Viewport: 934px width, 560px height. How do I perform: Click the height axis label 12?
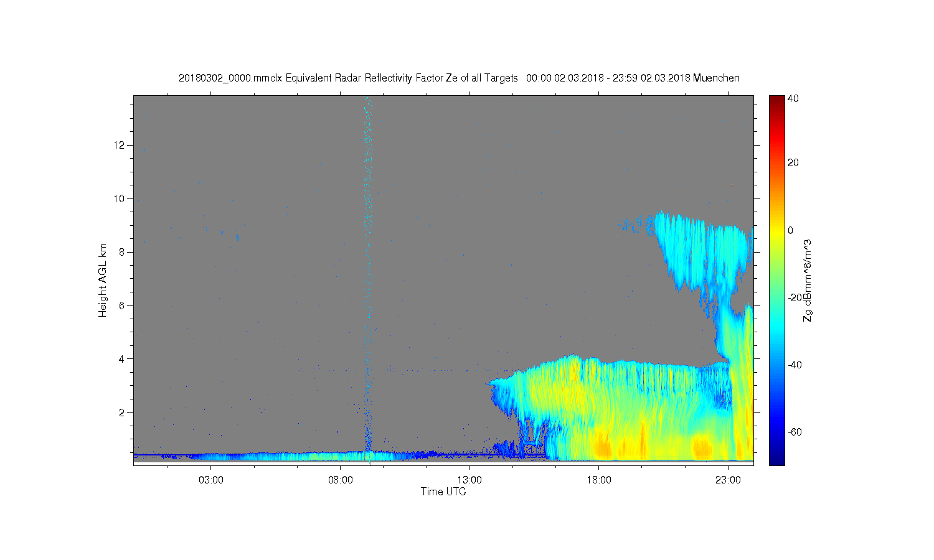coord(120,145)
